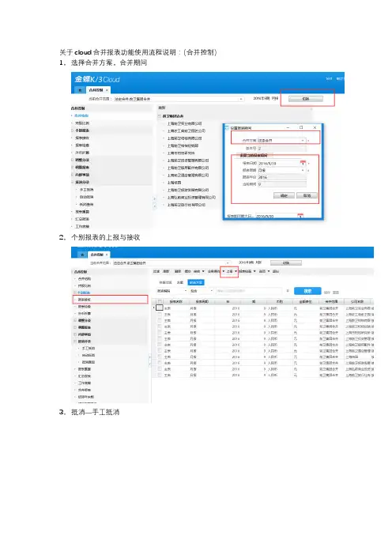The height and width of the screenshot is (555, 392).
Task: Open the 合并方案 dropdown in the dialog
Action: coord(303,141)
